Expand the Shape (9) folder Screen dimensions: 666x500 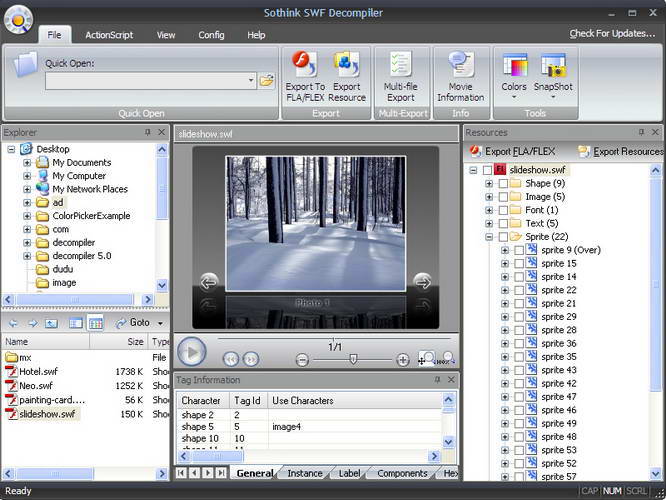[x=489, y=184]
